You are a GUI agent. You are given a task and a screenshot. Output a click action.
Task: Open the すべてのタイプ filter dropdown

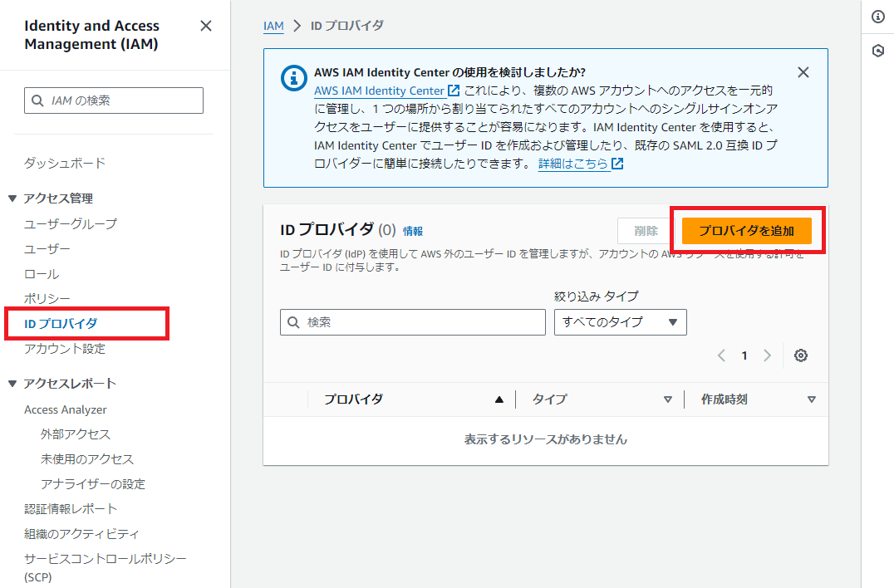click(620, 322)
